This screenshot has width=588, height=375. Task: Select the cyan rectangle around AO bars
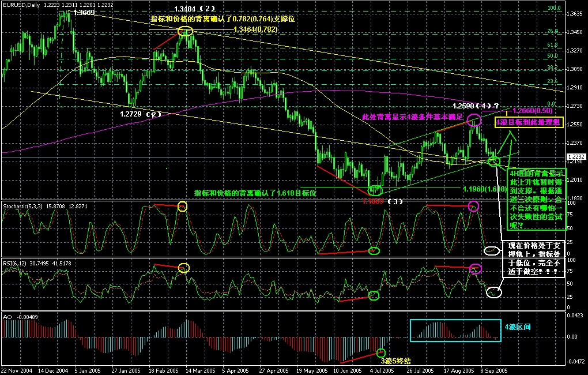pos(455,331)
